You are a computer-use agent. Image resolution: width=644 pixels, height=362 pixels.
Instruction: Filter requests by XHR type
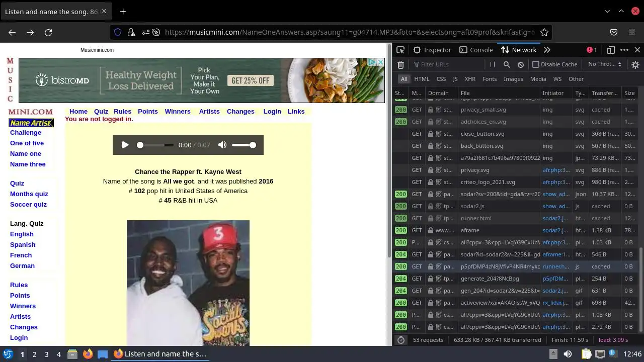pos(470,79)
